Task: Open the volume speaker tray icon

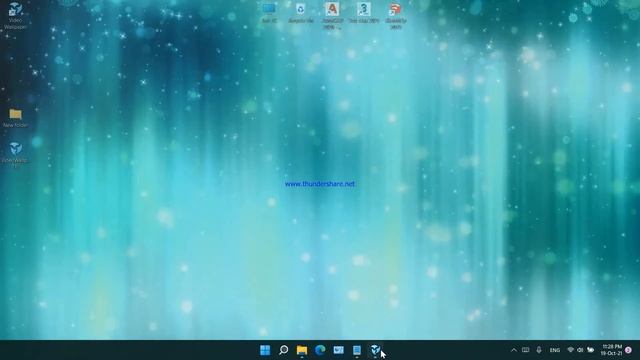Action: tap(580, 350)
